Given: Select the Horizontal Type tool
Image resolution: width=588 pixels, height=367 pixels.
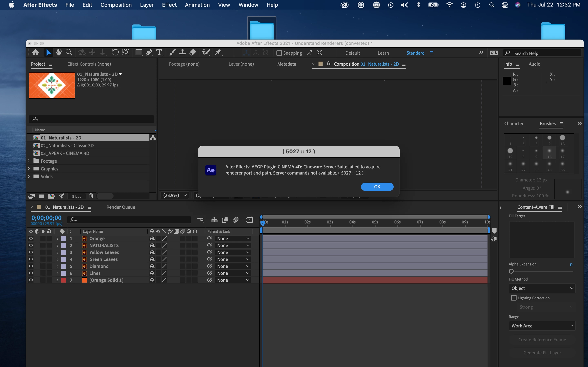Looking at the screenshot, I should (x=159, y=52).
